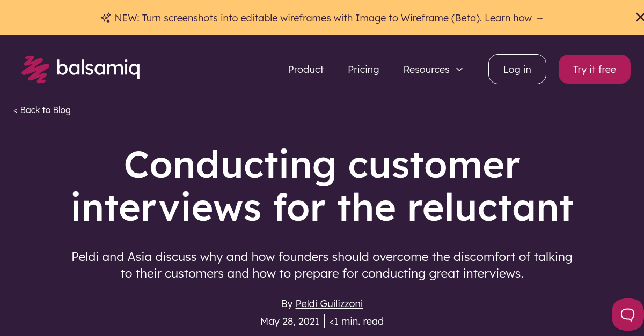Click the Balsamiq squiggle logo icon
Screen dimensions: 644x336
[34, 69]
